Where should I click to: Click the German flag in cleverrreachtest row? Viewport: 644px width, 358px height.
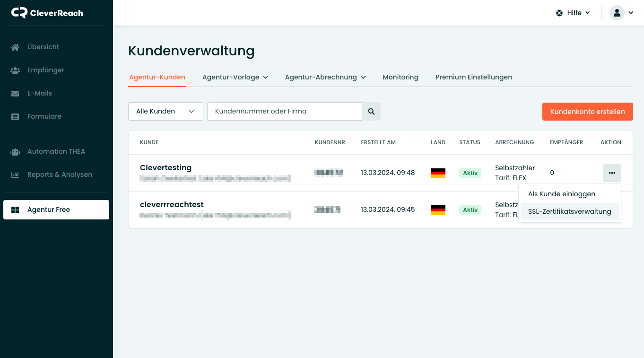(x=438, y=210)
